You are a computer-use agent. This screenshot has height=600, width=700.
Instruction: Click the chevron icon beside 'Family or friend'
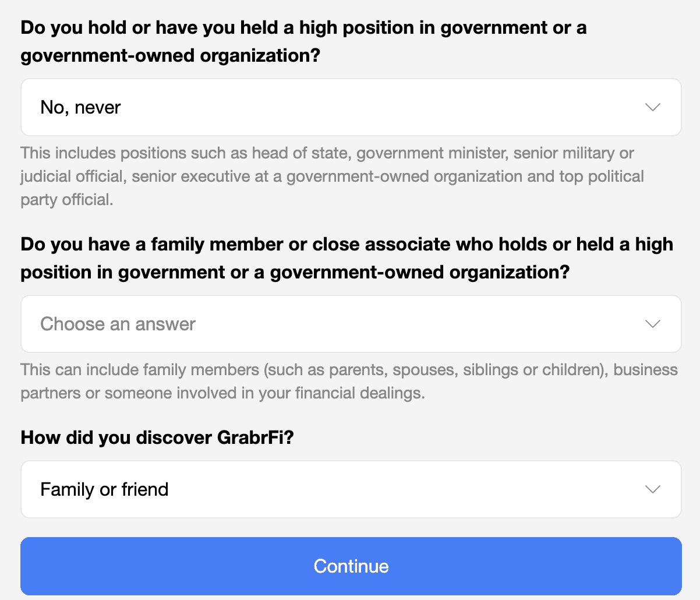653,489
